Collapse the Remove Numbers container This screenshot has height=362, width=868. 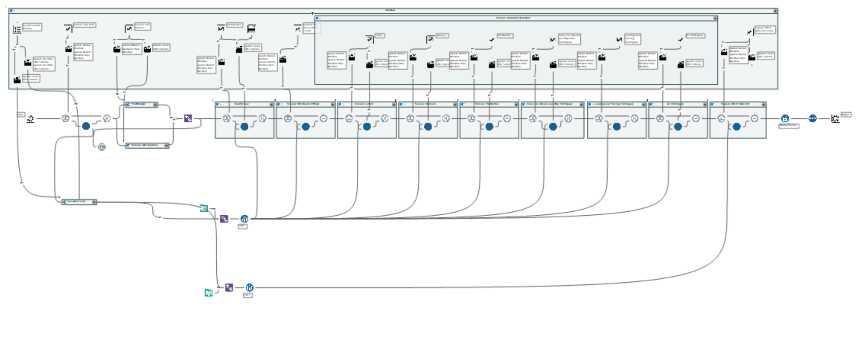pyautogui.click(x=455, y=104)
